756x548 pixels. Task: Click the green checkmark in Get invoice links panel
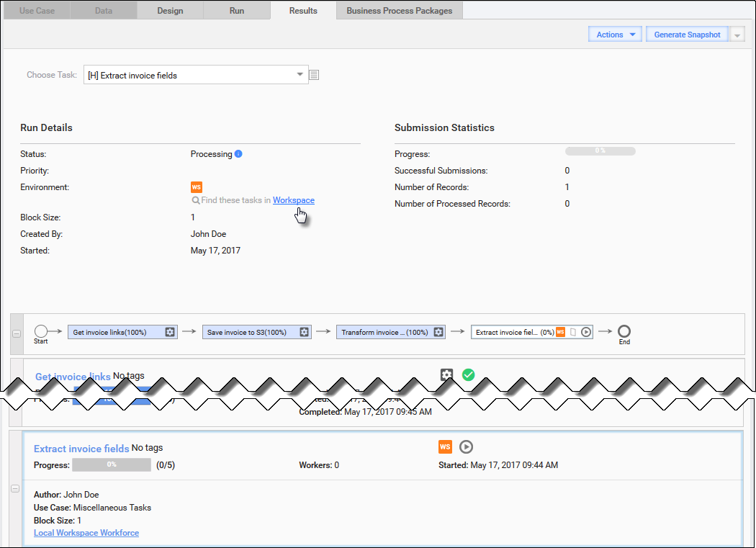(x=468, y=375)
